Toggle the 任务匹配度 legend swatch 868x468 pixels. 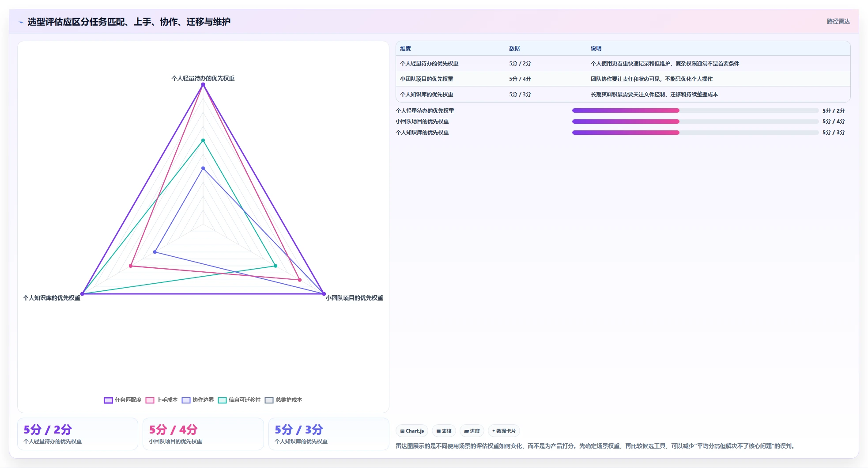108,400
